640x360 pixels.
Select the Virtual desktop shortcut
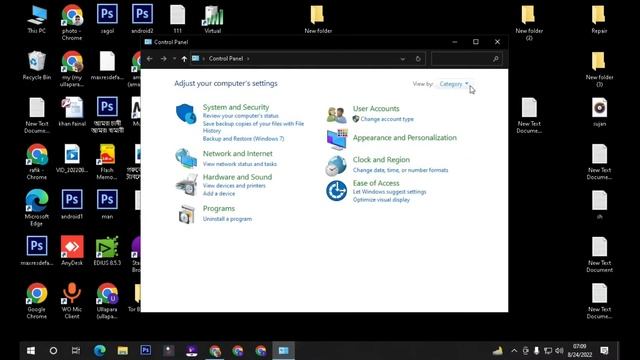pyautogui.click(x=213, y=20)
